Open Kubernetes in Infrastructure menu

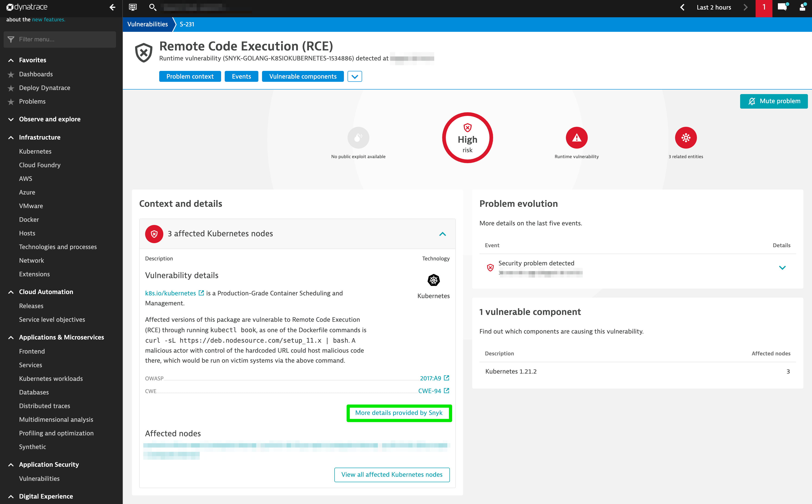click(x=35, y=151)
